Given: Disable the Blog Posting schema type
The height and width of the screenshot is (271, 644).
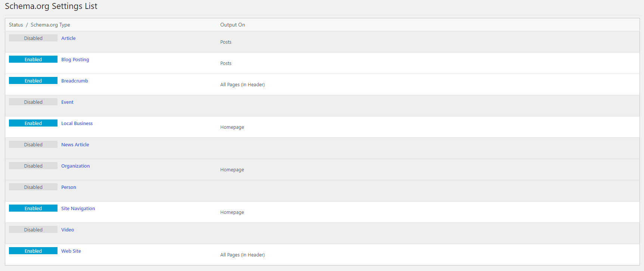Looking at the screenshot, I should 33,59.
